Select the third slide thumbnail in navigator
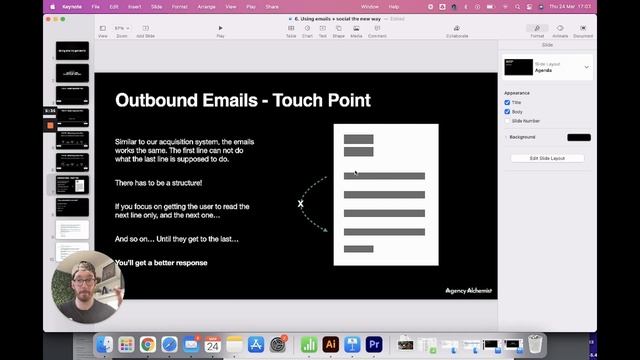 72,95
